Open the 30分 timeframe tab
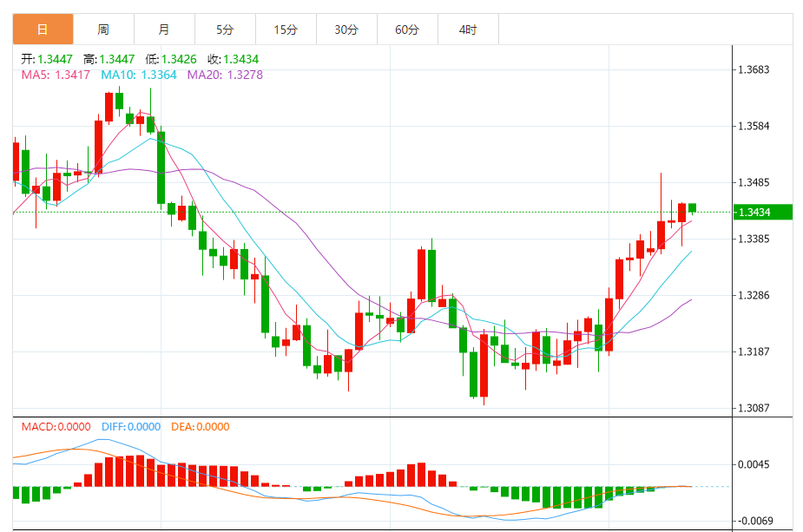803x532 pixels. coord(346,30)
